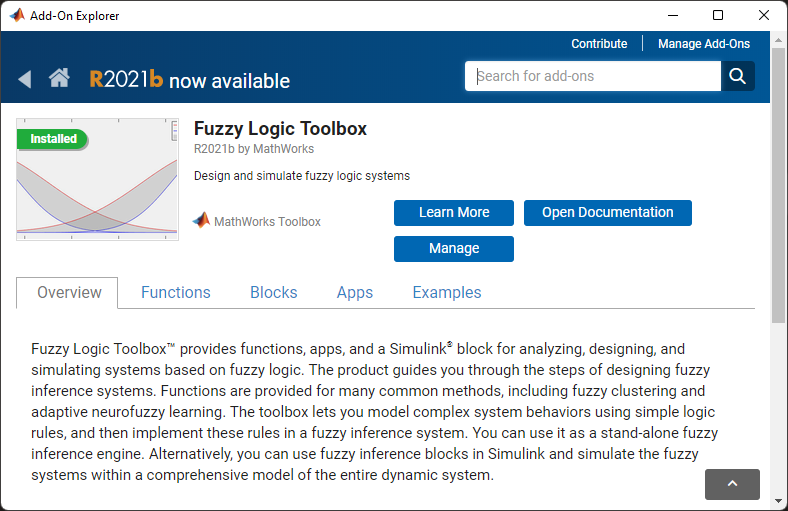Switch to the Functions tab
The width and height of the screenshot is (788, 511).
tap(176, 293)
